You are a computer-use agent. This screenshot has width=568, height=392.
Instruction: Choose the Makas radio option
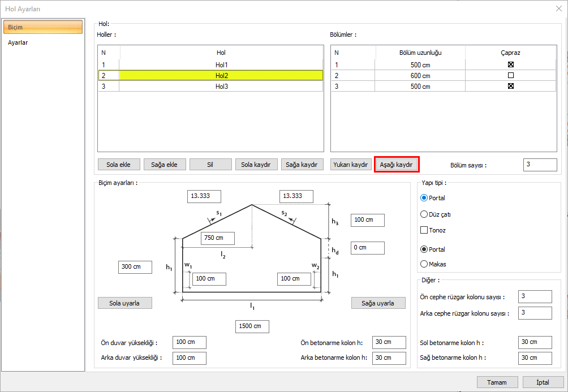click(x=424, y=264)
